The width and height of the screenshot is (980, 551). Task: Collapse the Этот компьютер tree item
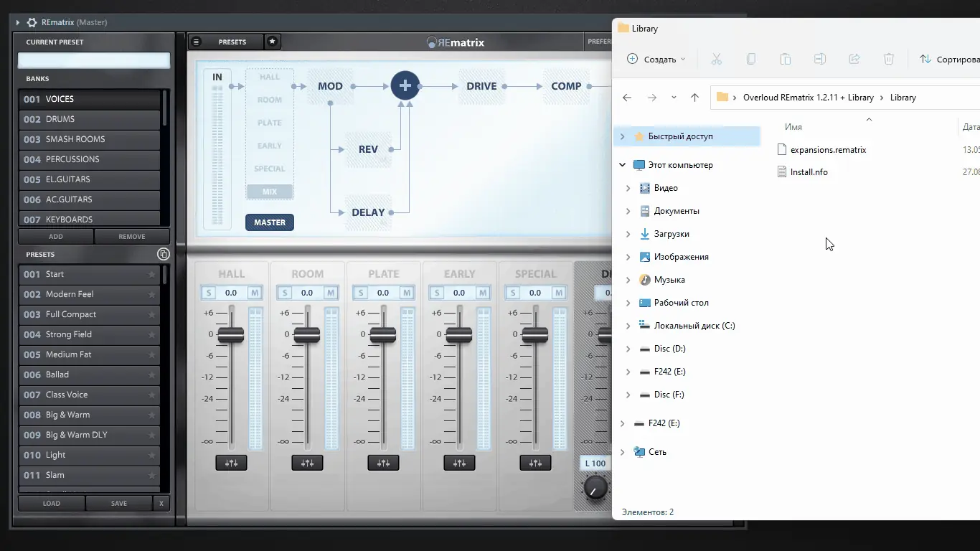tap(622, 164)
